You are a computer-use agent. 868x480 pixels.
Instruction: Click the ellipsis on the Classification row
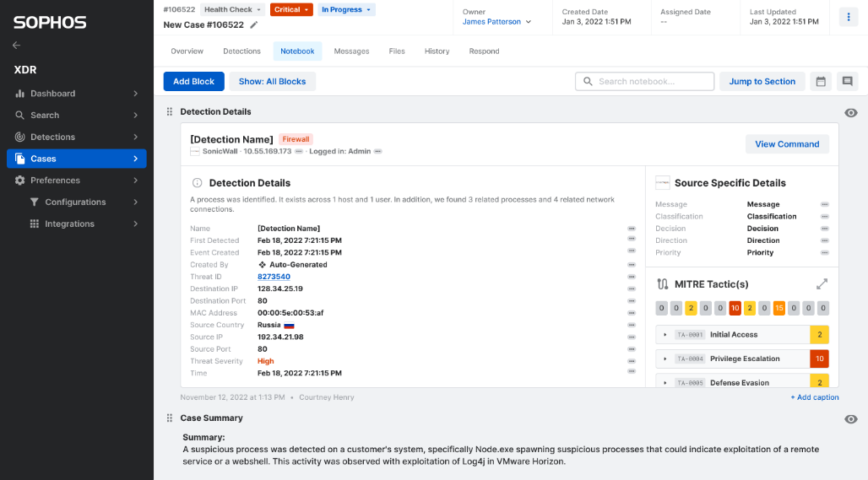(x=825, y=216)
